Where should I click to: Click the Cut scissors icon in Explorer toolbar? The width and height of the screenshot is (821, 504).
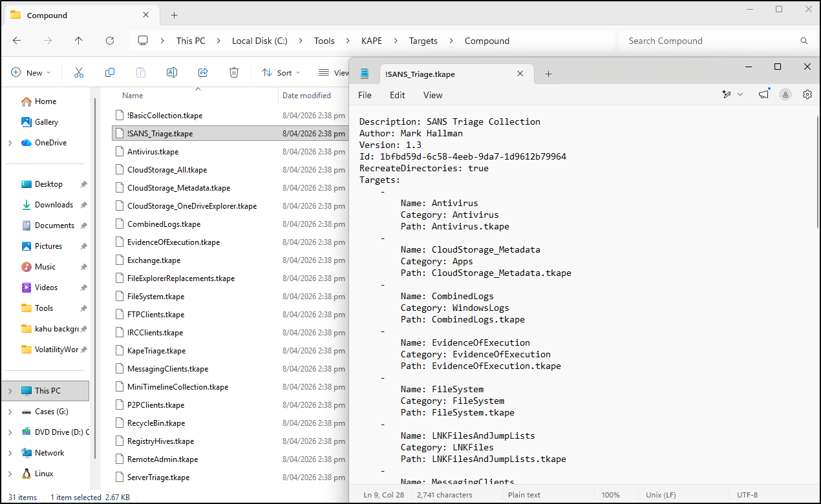coord(79,73)
